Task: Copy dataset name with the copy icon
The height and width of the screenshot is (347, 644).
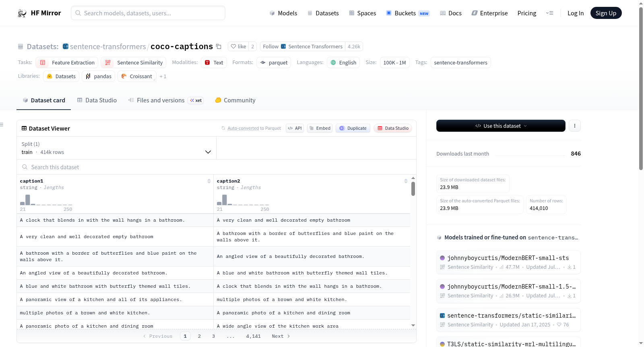Action: [x=219, y=46]
